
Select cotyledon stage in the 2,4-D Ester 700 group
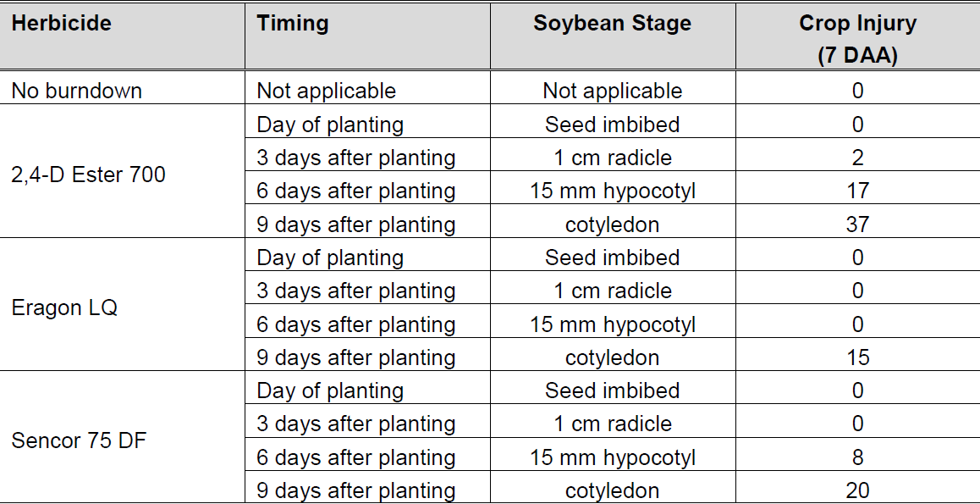[612, 224]
